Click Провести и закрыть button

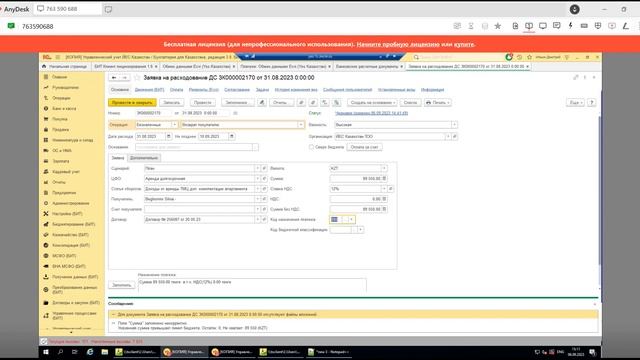tap(132, 103)
